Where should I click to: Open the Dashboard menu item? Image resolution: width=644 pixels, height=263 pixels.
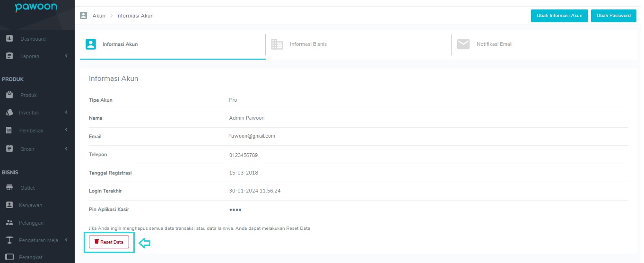click(x=33, y=39)
